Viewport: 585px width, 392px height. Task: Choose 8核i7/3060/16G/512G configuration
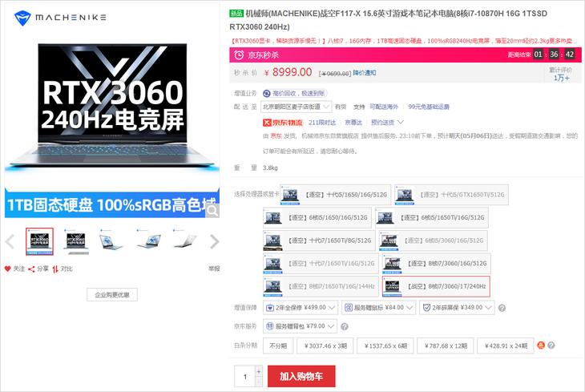(x=436, y=264)
